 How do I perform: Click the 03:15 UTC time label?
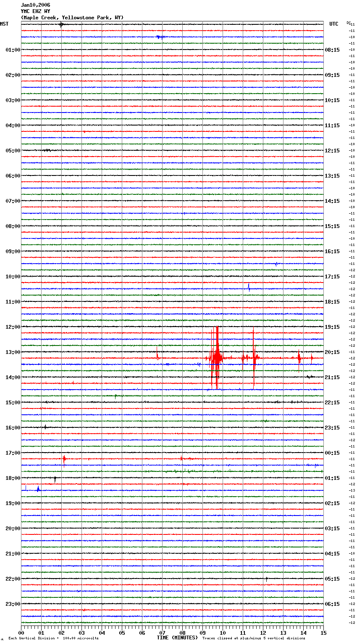click(332, 529)
